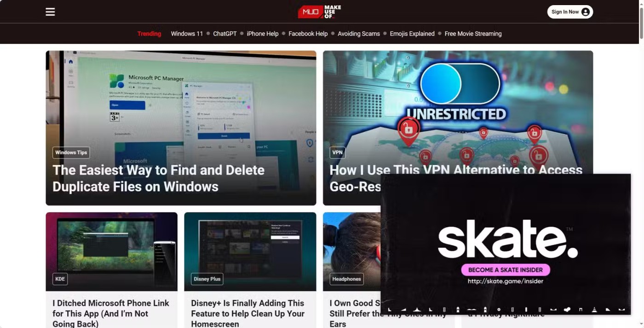Click the Become a Skate Insider button
Screen dimensions: 644x328
[x=505, y=270]
